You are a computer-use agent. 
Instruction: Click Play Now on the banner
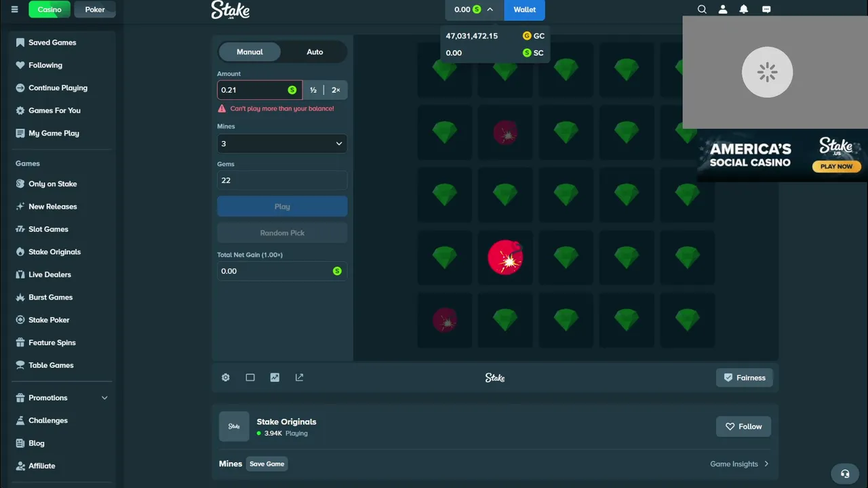836,167
